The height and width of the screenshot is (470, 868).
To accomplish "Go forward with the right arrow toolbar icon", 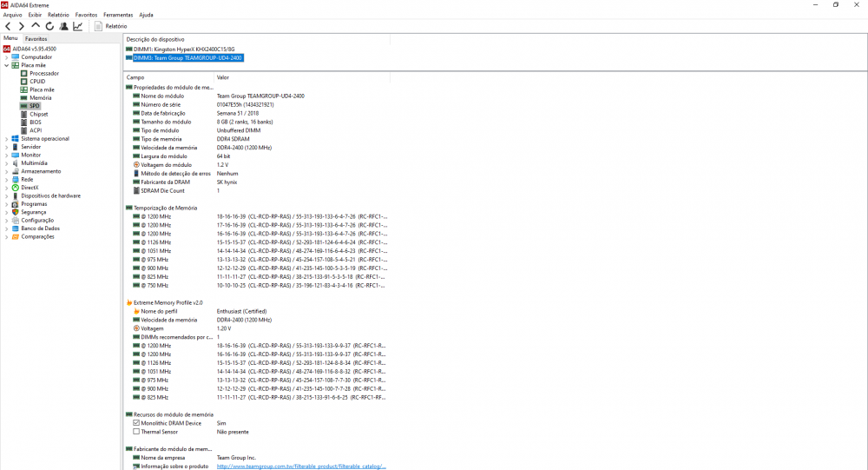I will 22,26.
